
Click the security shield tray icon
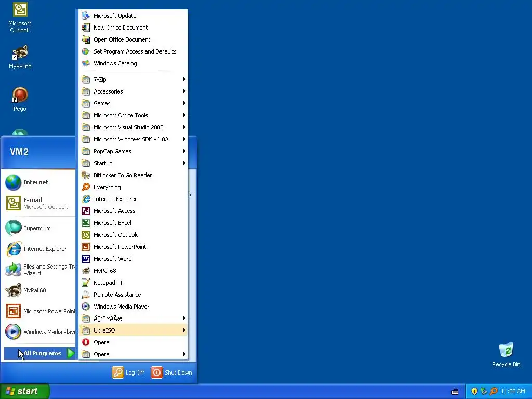[x=474, y=391]
